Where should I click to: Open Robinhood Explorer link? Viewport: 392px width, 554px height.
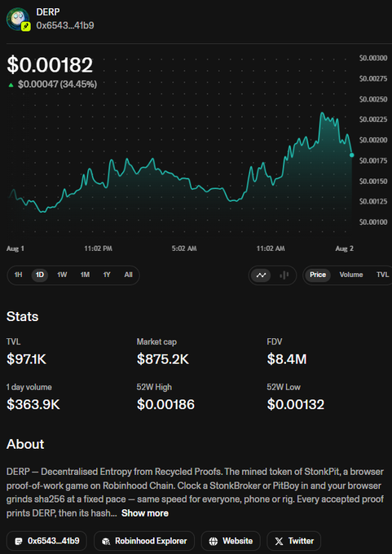pos(144,541)
